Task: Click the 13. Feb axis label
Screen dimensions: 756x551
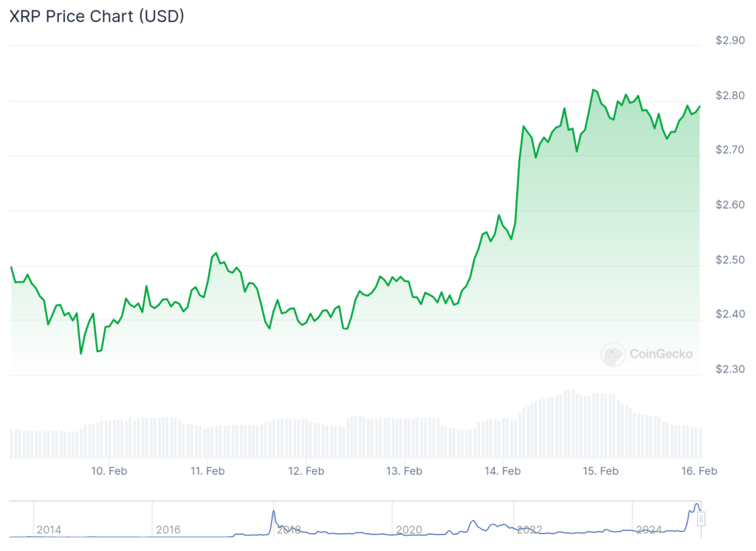Action: (x=403, y=471)
